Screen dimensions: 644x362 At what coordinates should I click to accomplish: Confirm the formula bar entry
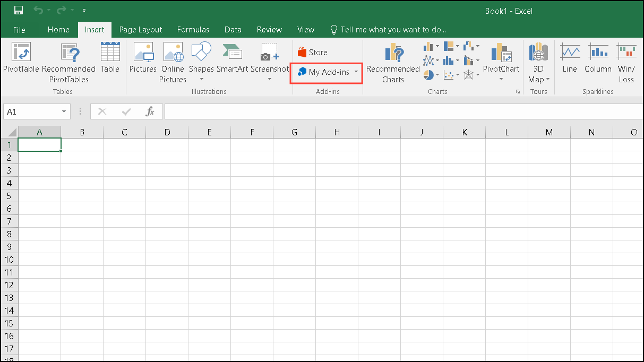[126, 111]
